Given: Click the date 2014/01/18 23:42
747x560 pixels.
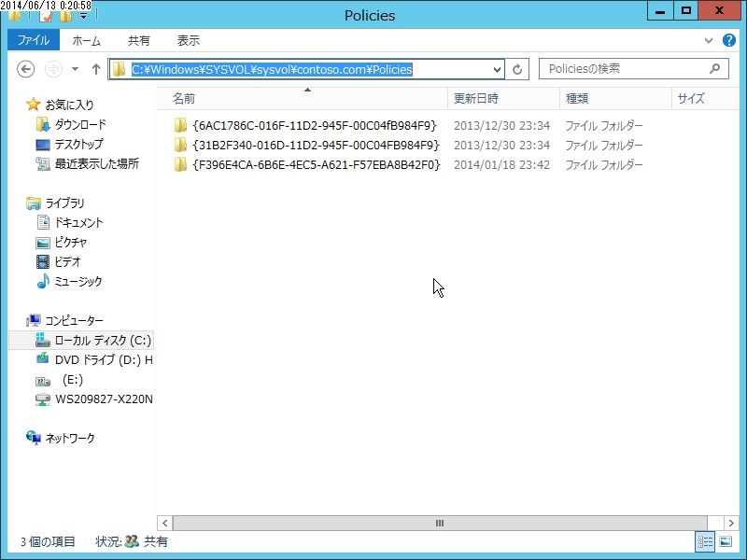Looking at the screenshot, I should 501,165.
